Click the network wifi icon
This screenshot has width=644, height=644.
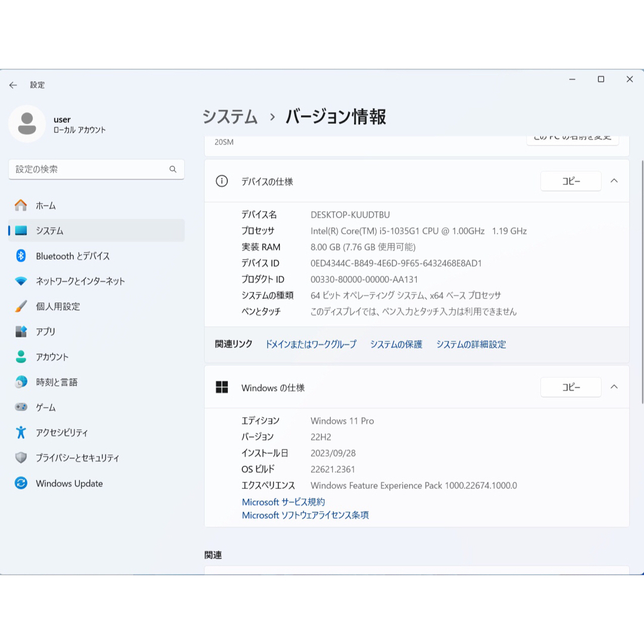coord(21,281)
